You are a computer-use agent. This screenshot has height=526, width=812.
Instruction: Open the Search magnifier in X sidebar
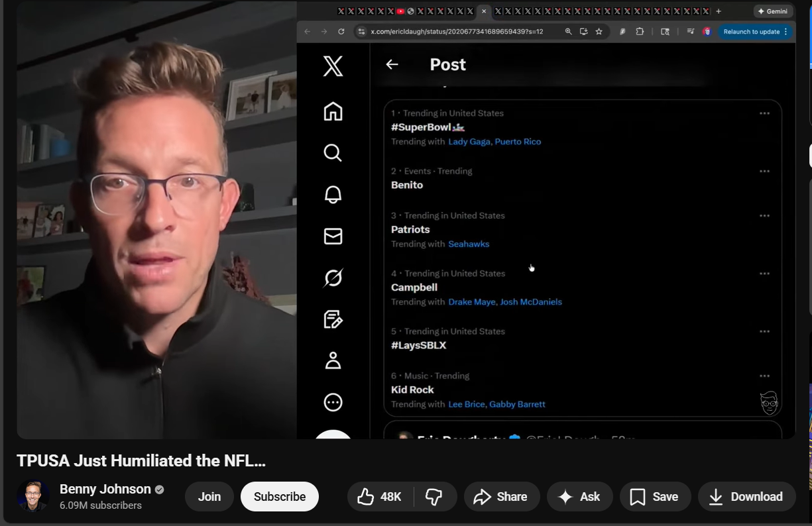[x=333, y=153]
